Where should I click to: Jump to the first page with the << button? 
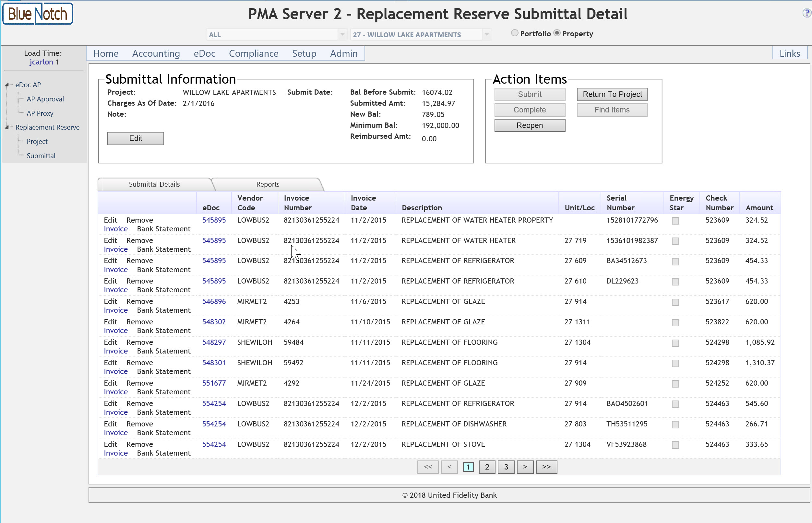pos(428,467)
